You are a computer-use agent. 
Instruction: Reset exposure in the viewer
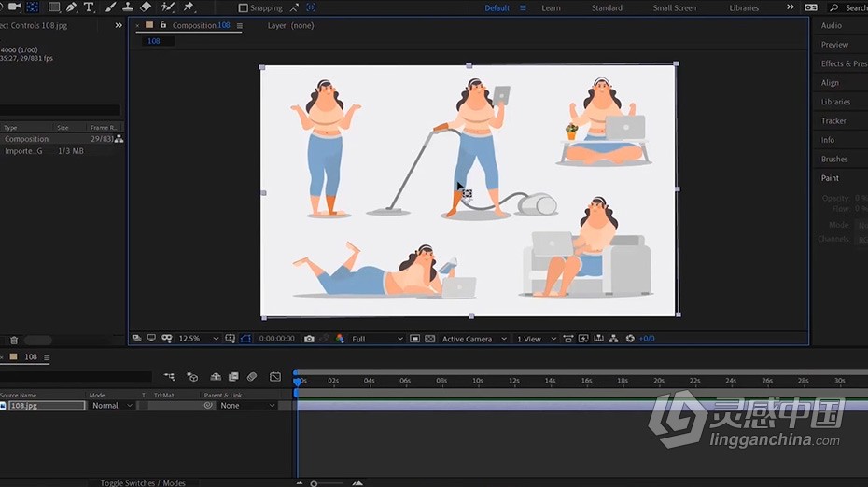(x=630, y=338)
